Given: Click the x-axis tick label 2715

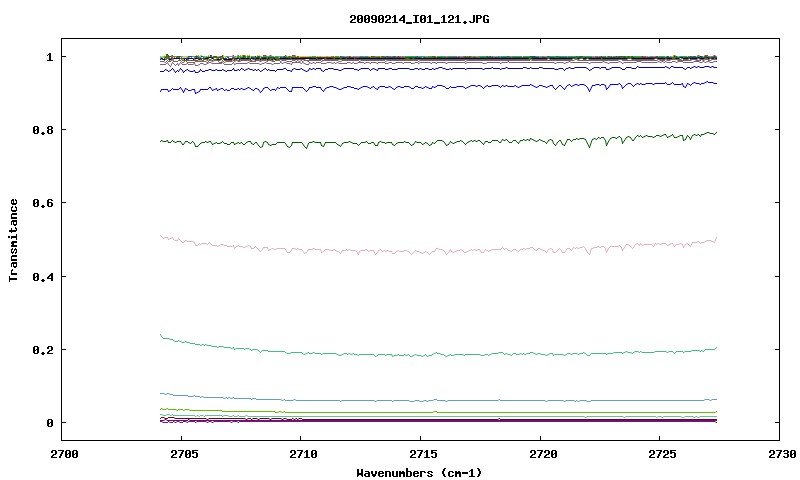Looking at the screenshot, I should (423, 453).
